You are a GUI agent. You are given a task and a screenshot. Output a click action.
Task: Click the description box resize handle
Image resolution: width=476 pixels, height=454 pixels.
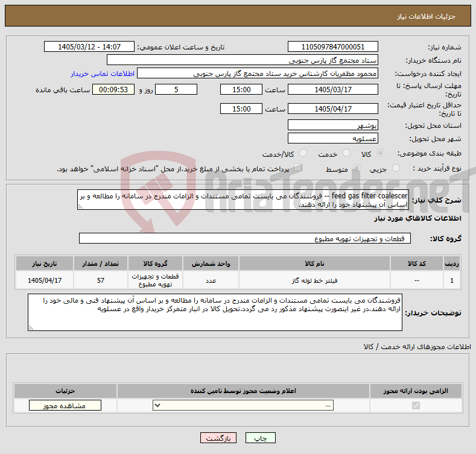(80, 207)
